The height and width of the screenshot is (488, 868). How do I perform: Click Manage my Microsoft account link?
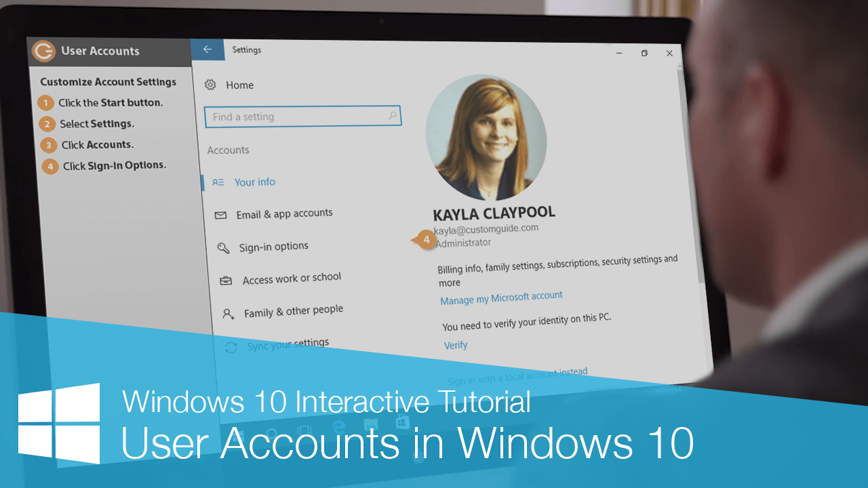[502, 296]
